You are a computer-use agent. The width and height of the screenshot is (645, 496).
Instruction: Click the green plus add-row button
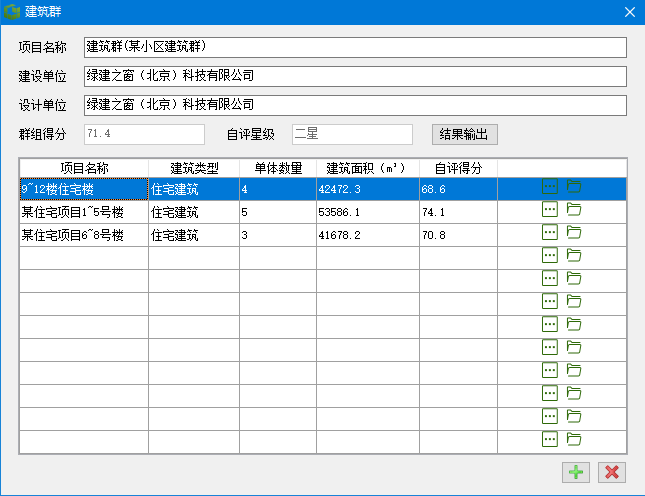tap(575, 473)
